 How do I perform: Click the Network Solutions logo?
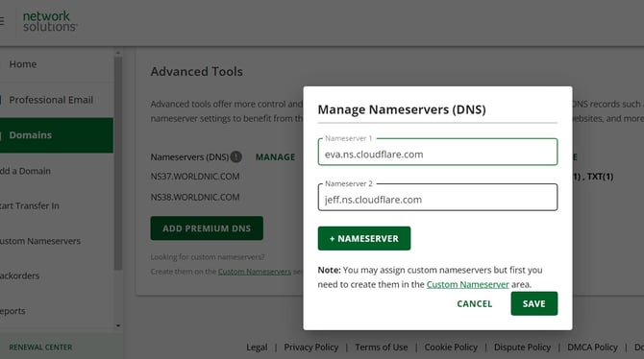point(50,21)
